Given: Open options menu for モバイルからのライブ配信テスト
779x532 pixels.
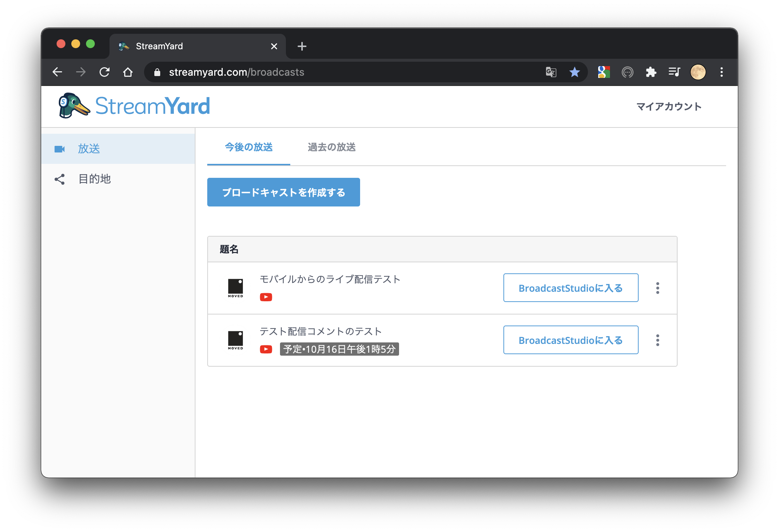Looking at the screenshot, I should click(x=657, y=288).
